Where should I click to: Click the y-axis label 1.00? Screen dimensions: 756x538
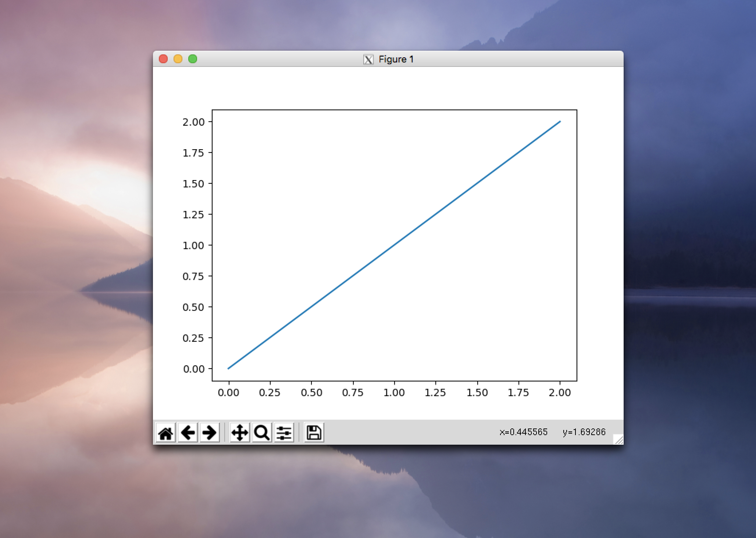coord(193,245)
